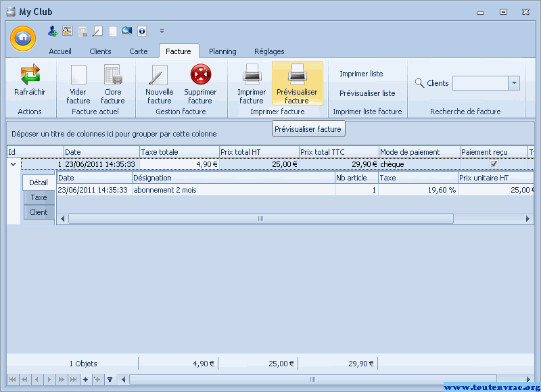The height and width of the screenshot is (392, 541).
Task: Jump to last record in navigator
Action: tap(73, 380)
